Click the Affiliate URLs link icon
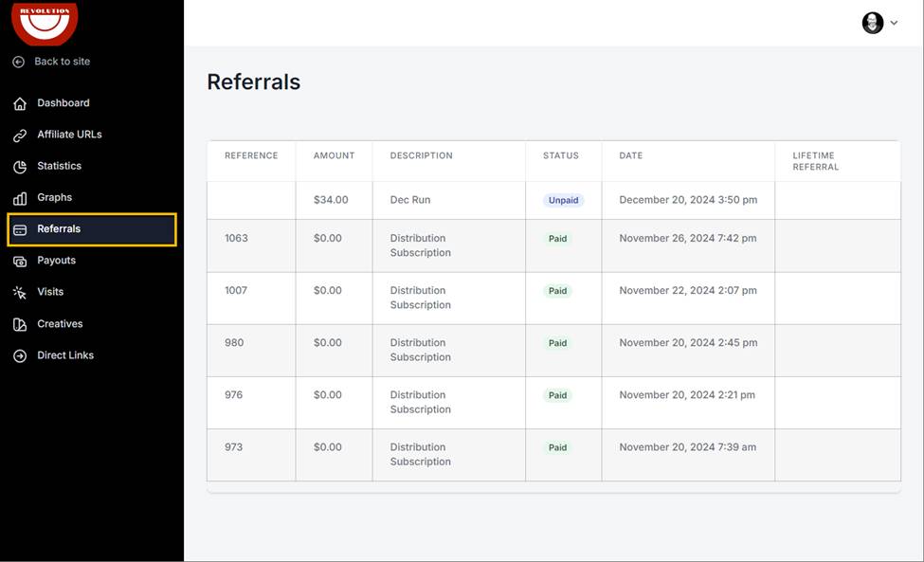Viewport: 924px width, 562px height. point(20,136)
